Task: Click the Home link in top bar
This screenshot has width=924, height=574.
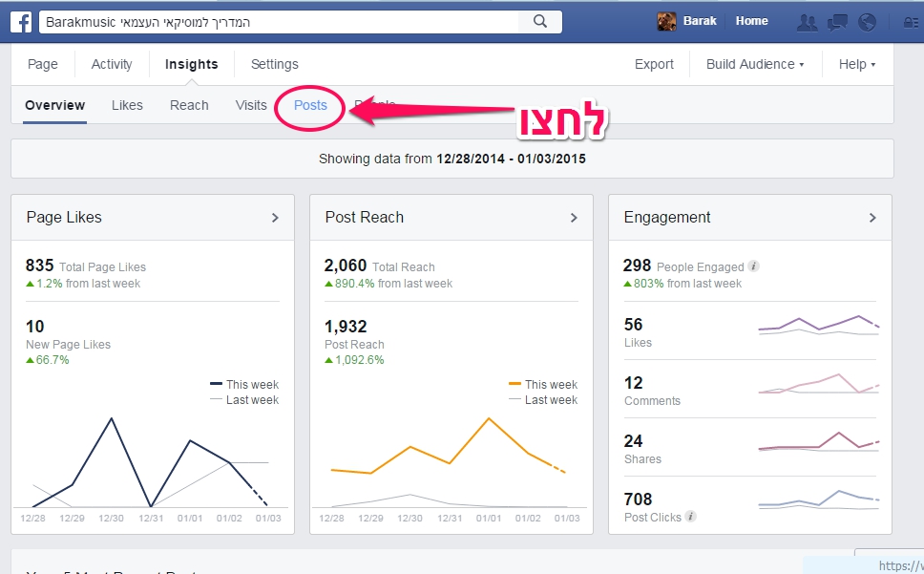Action: tap(752, 21)
